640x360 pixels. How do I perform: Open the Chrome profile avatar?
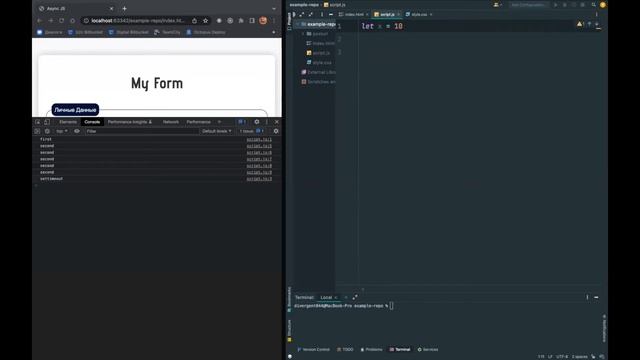pos(263,20)
